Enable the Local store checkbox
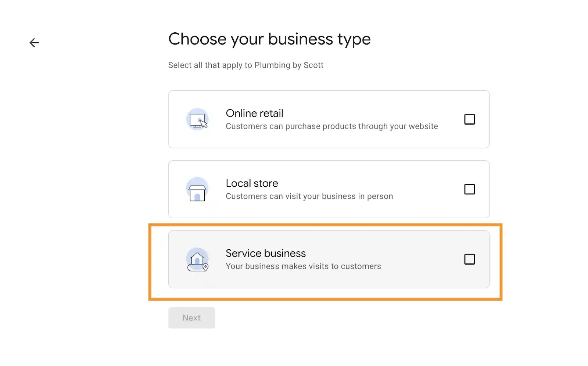The image size is (588, 366). (469, 189)
